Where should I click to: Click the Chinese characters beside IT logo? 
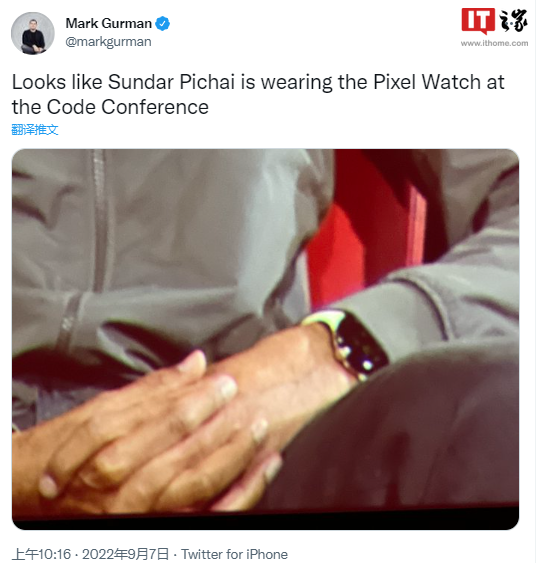(x=513, y=21)
